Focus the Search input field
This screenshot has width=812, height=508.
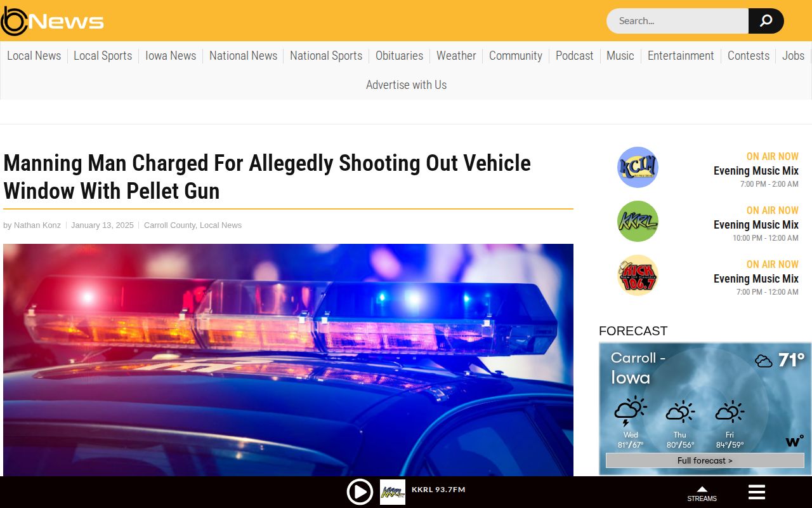(x=678, y=21)
